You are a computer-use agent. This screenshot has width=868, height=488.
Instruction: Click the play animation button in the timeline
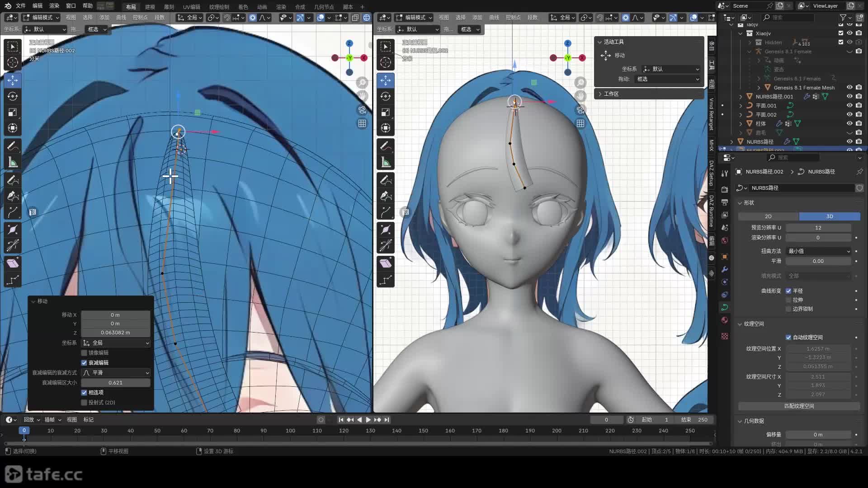pyautogui.click(x=368, y=420)
